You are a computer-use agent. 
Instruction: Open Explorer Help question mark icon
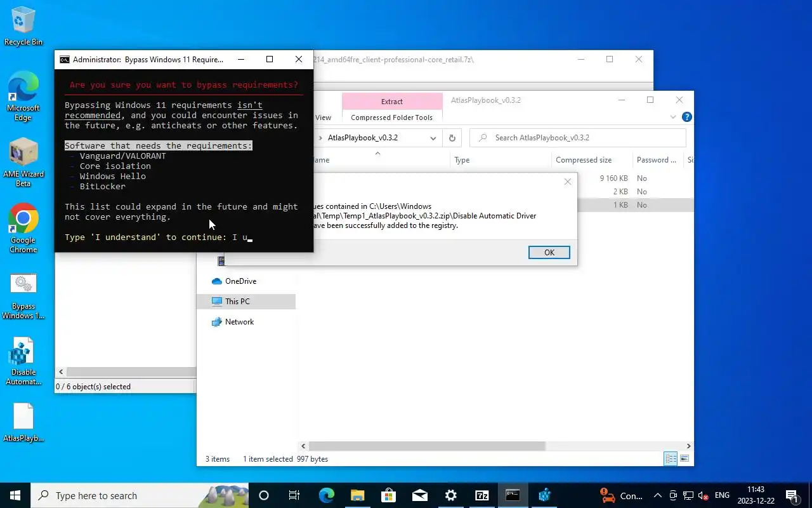coord(686,117)
